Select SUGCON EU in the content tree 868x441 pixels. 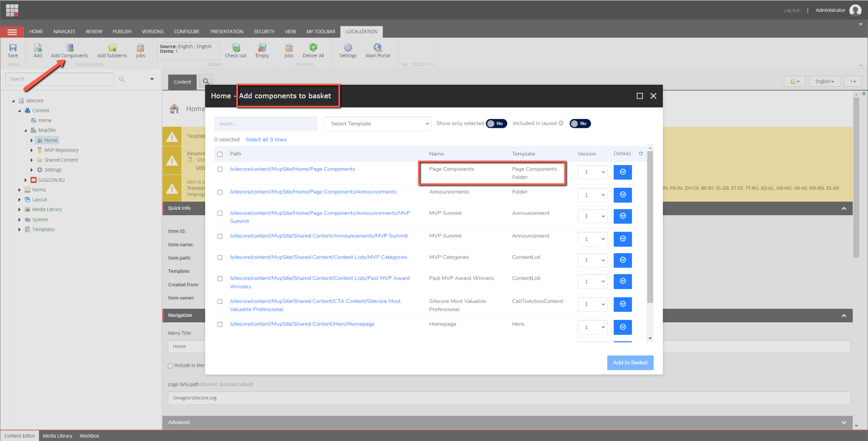tap(51, 180)
